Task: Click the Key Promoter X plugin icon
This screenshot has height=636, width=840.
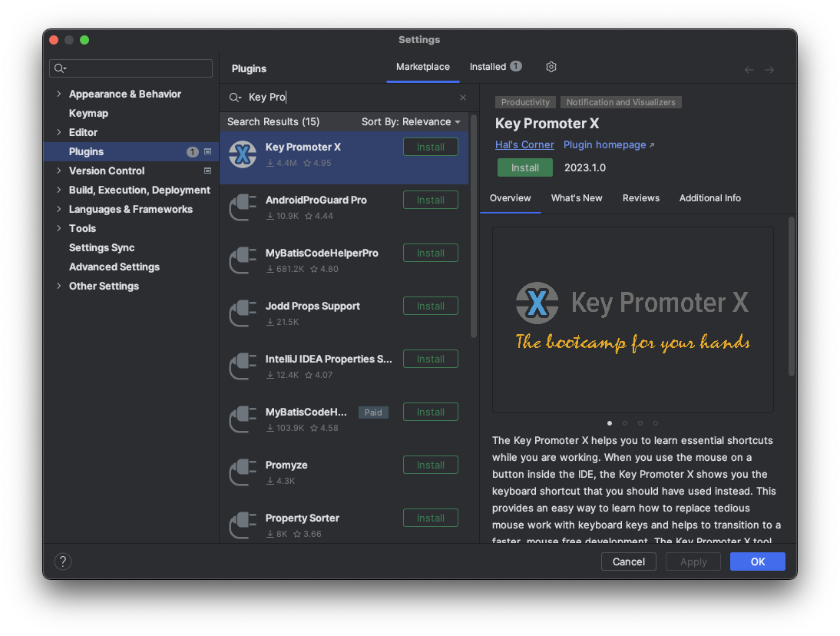Action: (x=243, y=154)
